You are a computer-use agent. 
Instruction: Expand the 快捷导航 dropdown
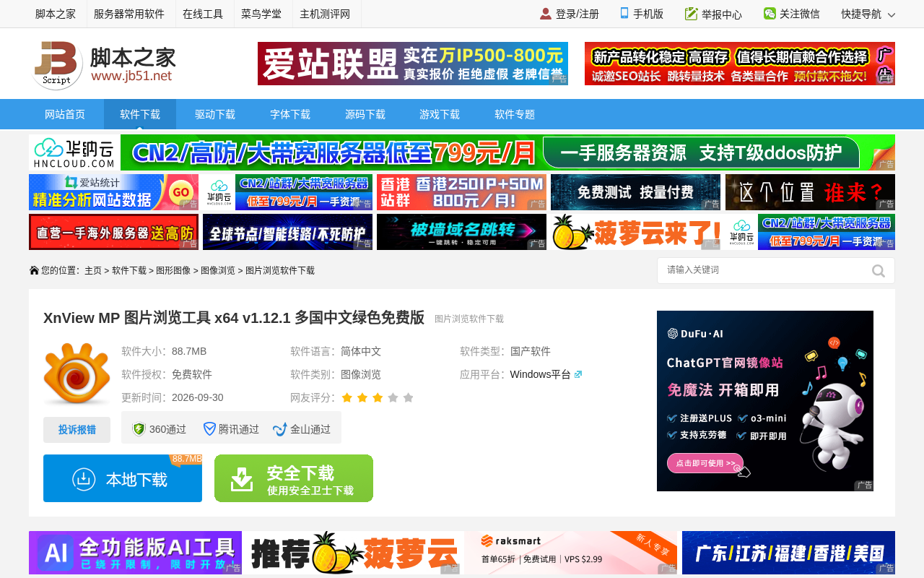[x=868, y=14]
